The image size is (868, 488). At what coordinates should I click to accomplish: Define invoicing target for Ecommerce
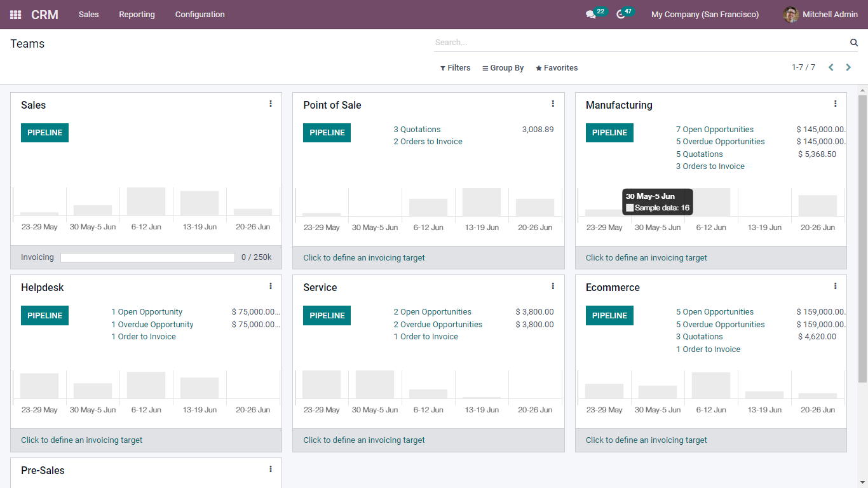(646, 440)
